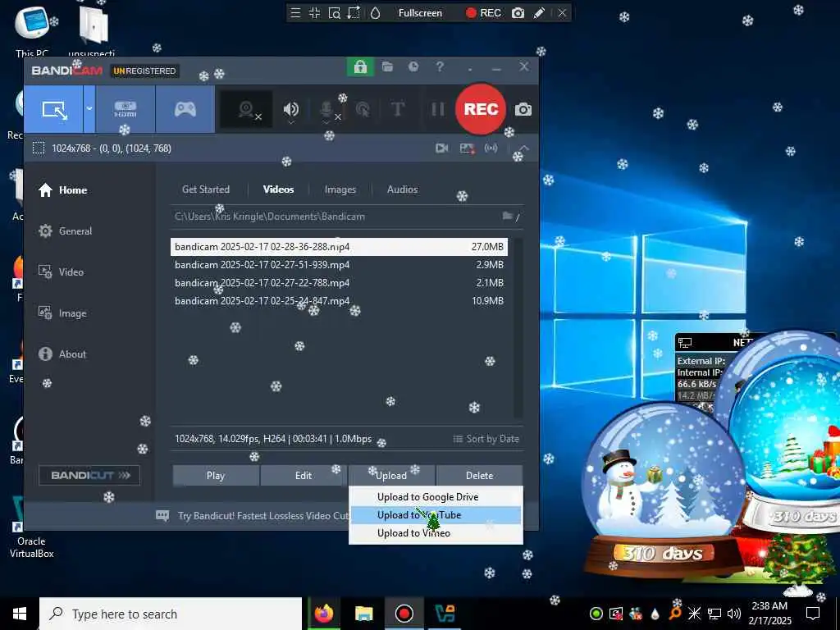The width and height of the screenshot is (840, 630).
Task: Open the scheduled recording clock icon
Action: point(413,67)
